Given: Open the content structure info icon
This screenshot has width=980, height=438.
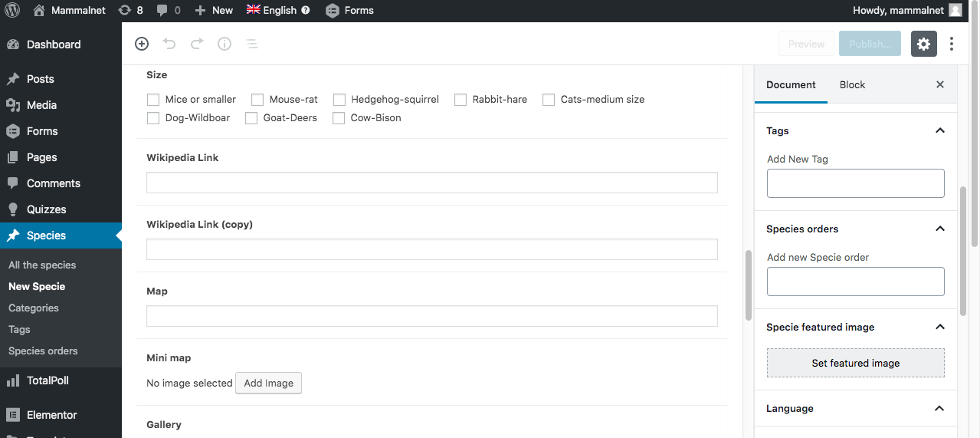Looking at the screenshot, I should [225, 44].
